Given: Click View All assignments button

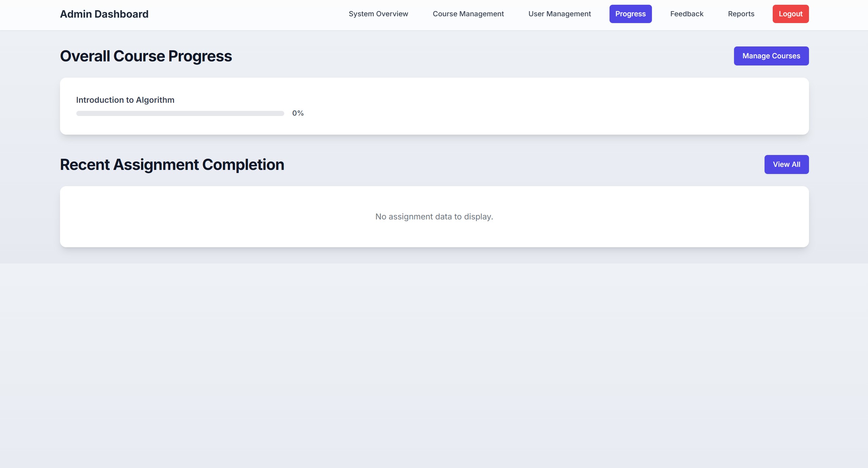Looking at the screenshot, I should coord(786,164).
